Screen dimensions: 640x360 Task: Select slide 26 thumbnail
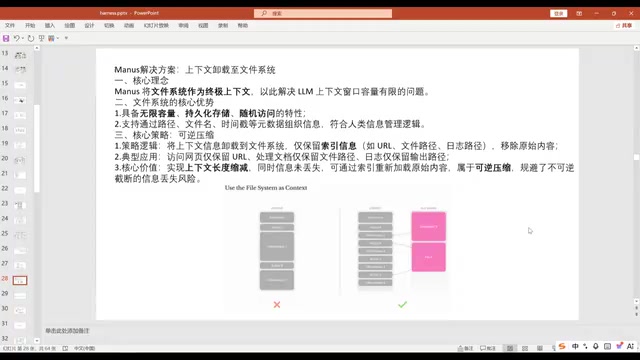pos(20,250)
